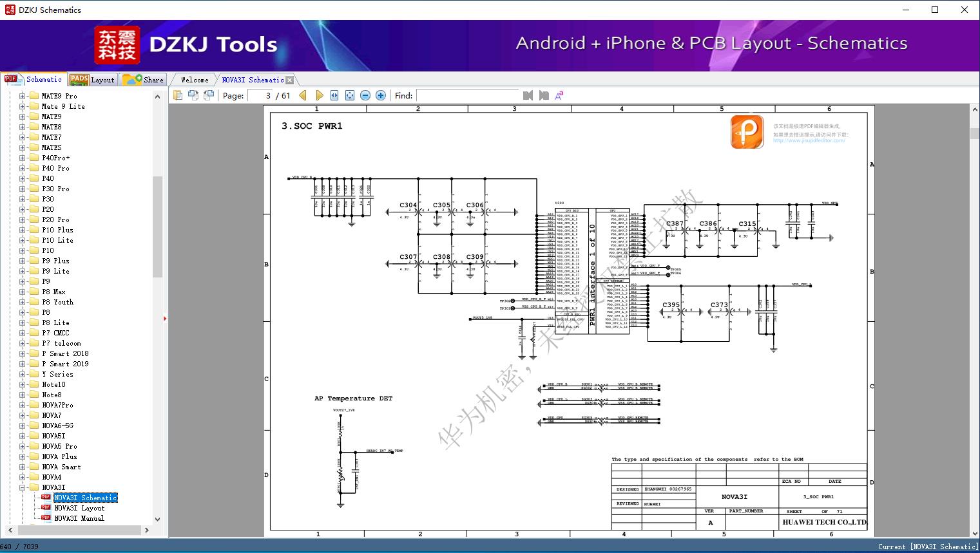
Task: Click the red panel collapse arrow
Action: 165,319
